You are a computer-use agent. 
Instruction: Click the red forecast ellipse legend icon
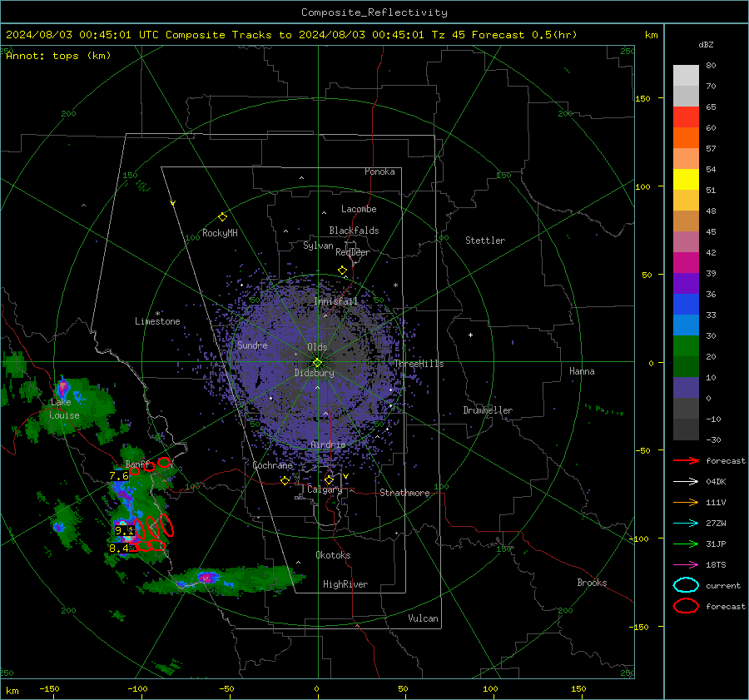pyautogui.click(x=686, y=606)
